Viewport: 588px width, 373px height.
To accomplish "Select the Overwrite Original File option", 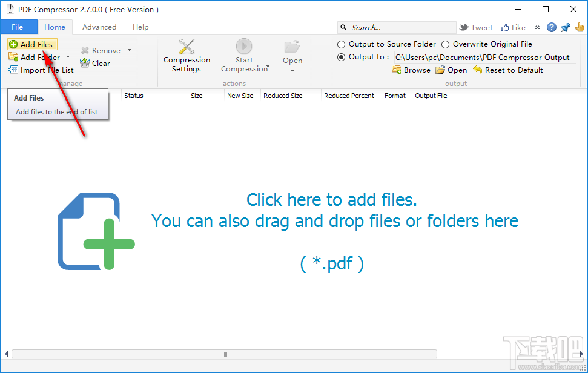I will [x=487, y=44].
